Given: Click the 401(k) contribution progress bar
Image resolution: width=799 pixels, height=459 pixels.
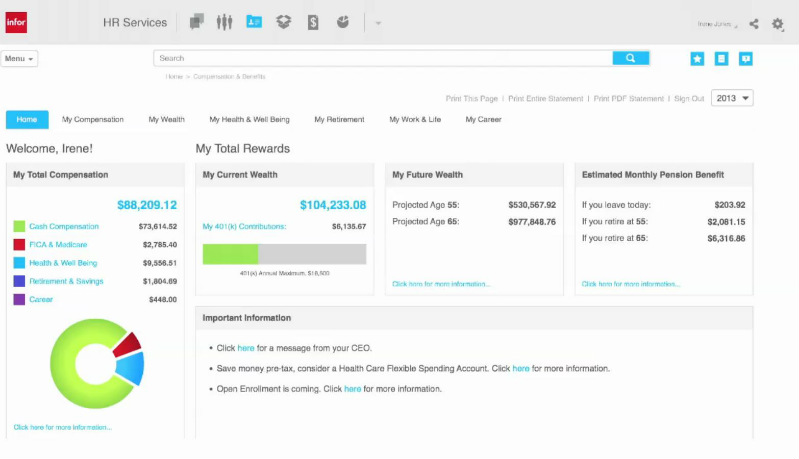Looking at the screenshot, I should pos(284,254).
